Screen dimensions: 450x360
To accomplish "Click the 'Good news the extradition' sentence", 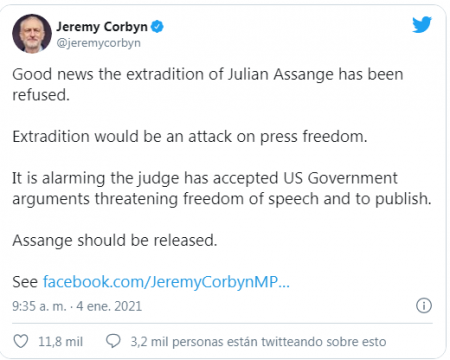I will pyautogui.click(x=208, y=84).
